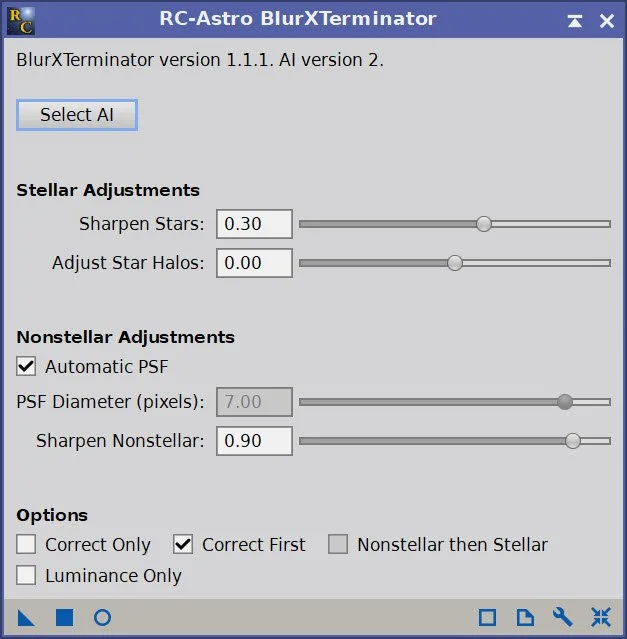The image size is (627, 639).
Task: Click the PSF Diameter value field
Action: pos(254,402)
